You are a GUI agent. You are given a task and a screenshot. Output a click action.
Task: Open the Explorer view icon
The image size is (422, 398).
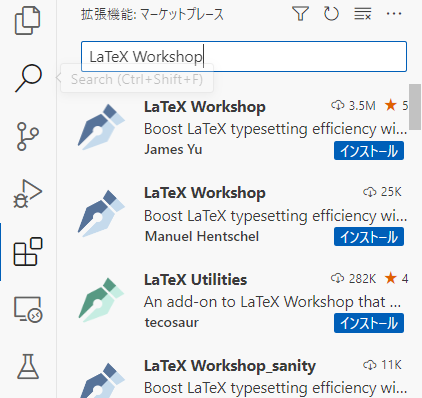28,21
